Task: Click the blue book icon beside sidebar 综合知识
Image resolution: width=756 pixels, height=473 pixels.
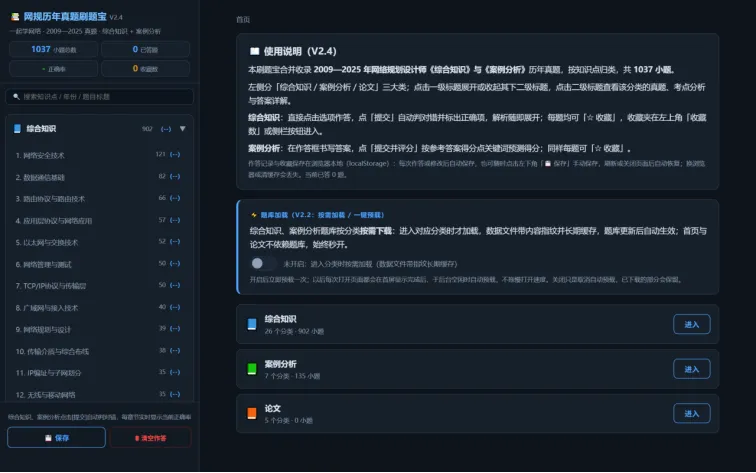Action: (x=17, y=129)
